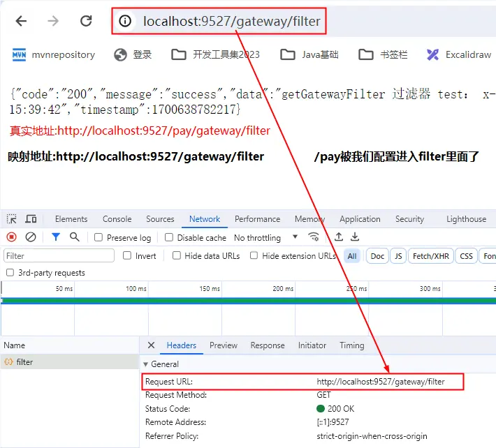496x448 pixels.
Task: Open network search magnifier
Action: point(75,237)
